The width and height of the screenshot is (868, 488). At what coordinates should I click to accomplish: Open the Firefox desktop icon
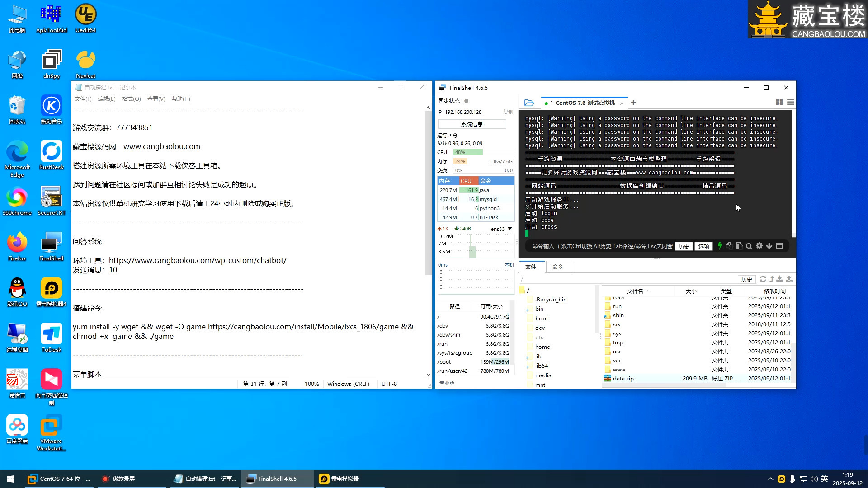point(17,247)
